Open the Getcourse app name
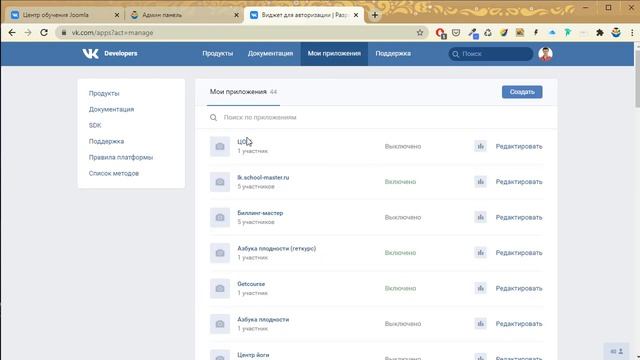This screenshot has width=640, height=360. 251,284
